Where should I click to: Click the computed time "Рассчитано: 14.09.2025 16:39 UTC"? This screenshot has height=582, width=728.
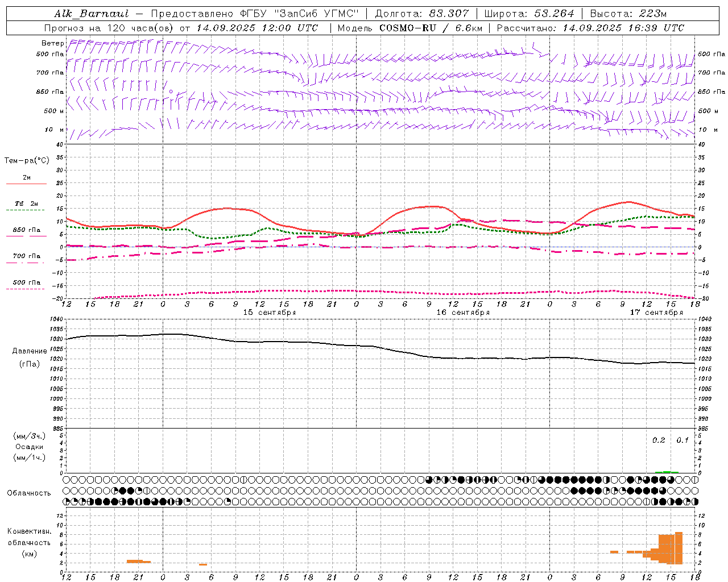590,28
